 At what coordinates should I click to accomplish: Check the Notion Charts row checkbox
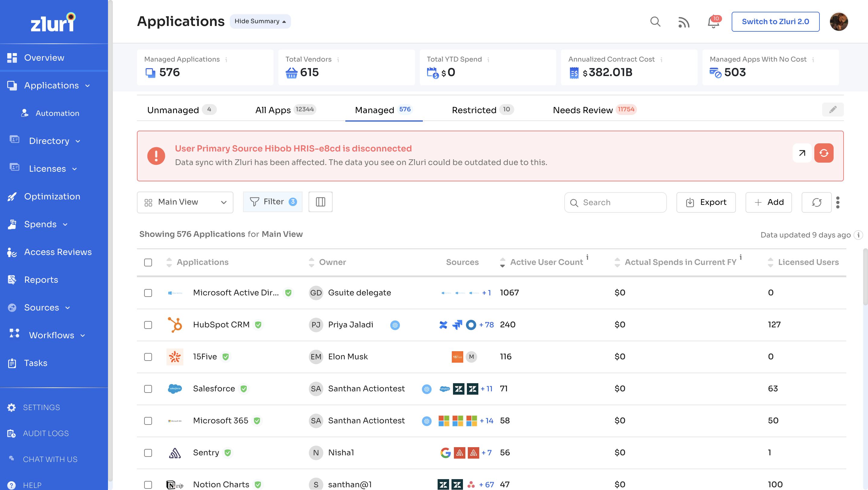point(148,485)
